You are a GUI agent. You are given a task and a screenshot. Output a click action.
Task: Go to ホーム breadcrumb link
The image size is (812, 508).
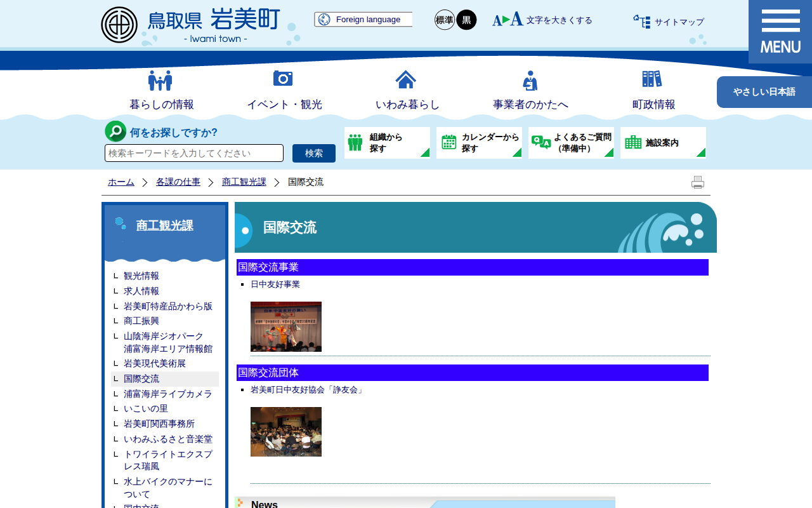click(121, 182)
